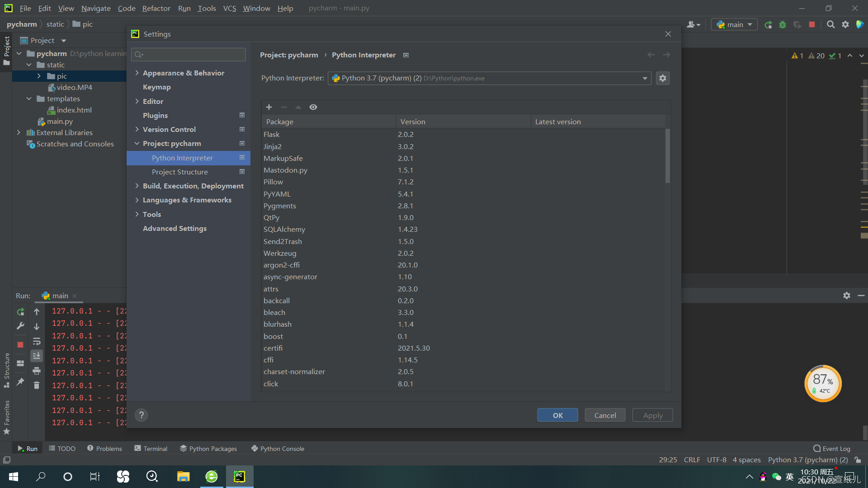Expand the pic folder in project tree
The image size is (868, 488).
[x=39, y=76]
